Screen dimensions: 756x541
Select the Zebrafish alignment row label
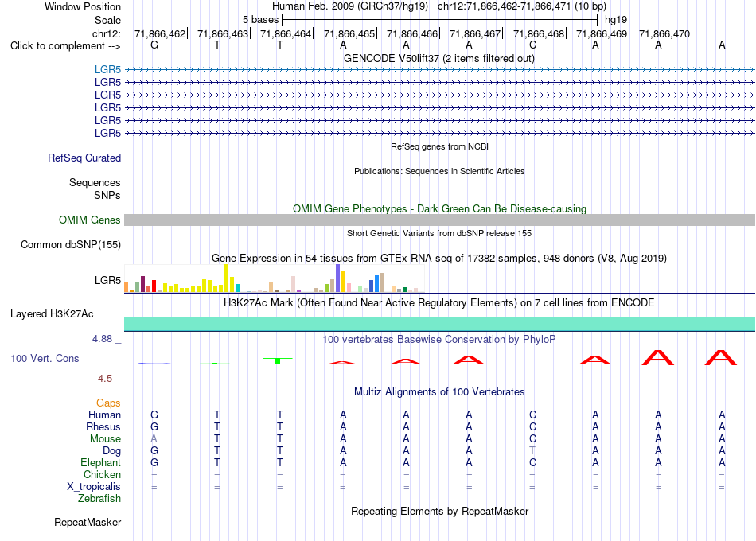(x=99, y=498)
